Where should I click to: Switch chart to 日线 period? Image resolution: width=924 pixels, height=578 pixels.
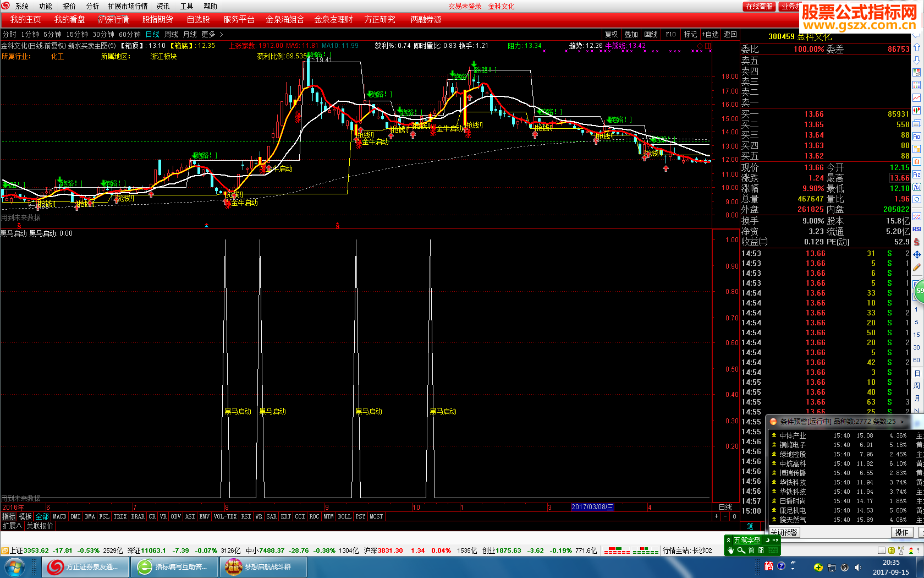coord(152,34)
